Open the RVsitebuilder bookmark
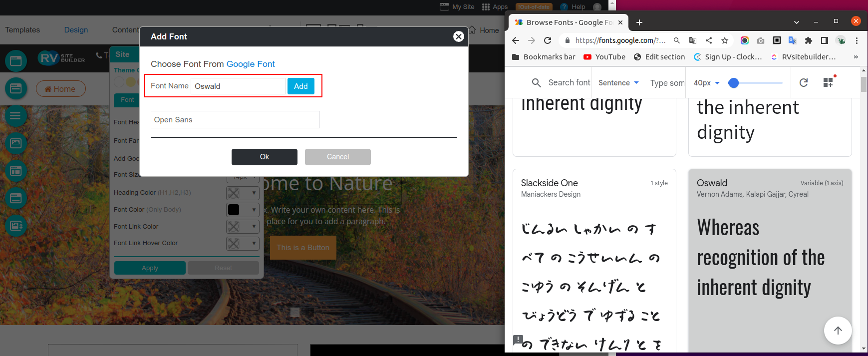The image size is (868, 356). point(803,57)
